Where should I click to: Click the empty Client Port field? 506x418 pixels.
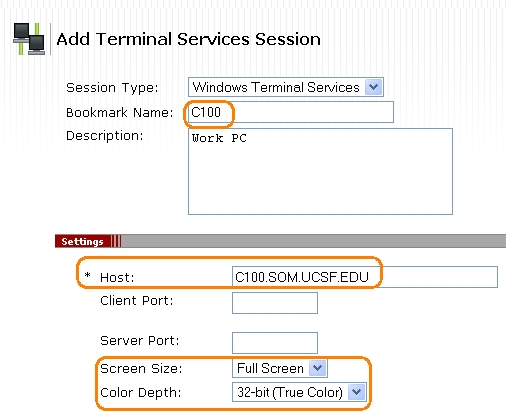275,303
